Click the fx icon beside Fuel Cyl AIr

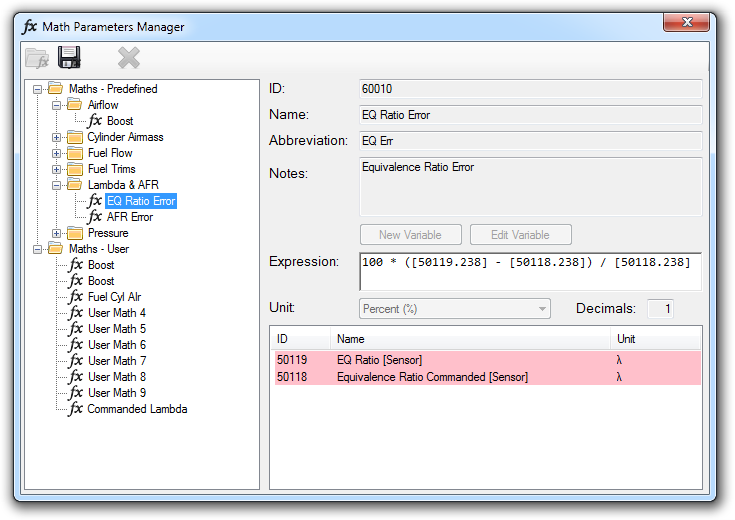[75, 297]
